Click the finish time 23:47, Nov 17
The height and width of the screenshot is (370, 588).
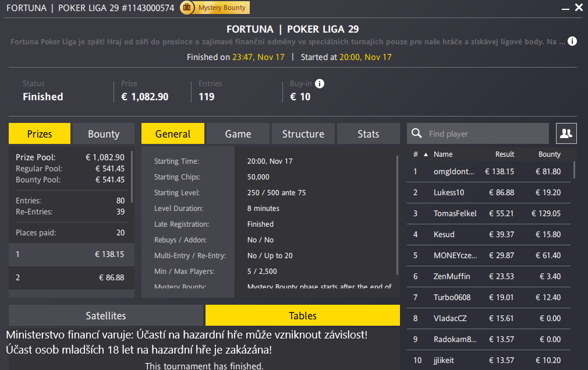point(258,57)
